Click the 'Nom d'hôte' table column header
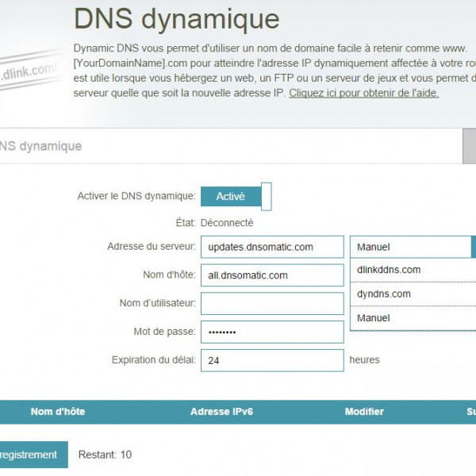Screen dimensions: 476x476 pos(58,412)
